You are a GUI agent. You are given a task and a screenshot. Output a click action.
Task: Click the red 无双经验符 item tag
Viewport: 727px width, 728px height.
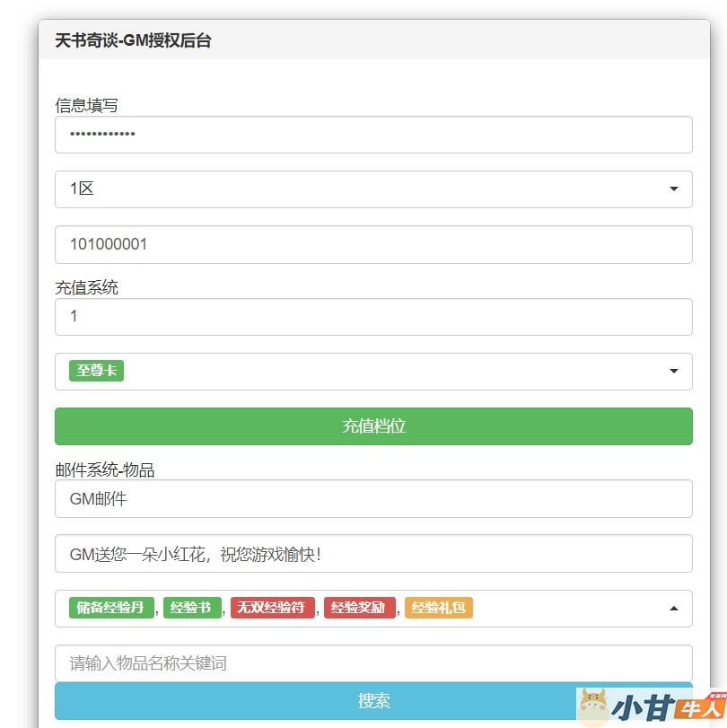(x=272, y=608)
